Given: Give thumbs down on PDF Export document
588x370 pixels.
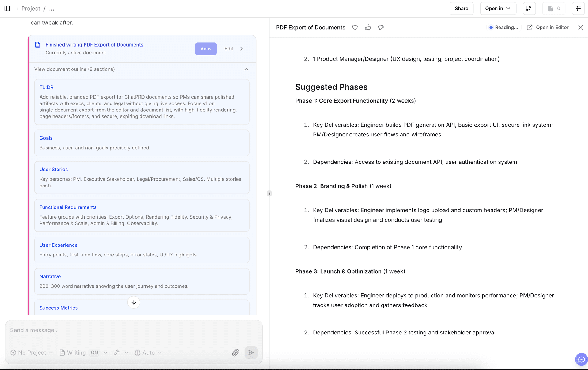Looking at the screenshot, I should pos(381,27).
